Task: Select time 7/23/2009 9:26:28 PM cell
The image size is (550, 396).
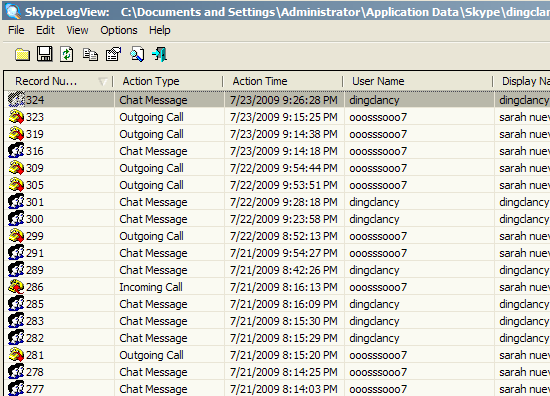Action: (284, 100)
